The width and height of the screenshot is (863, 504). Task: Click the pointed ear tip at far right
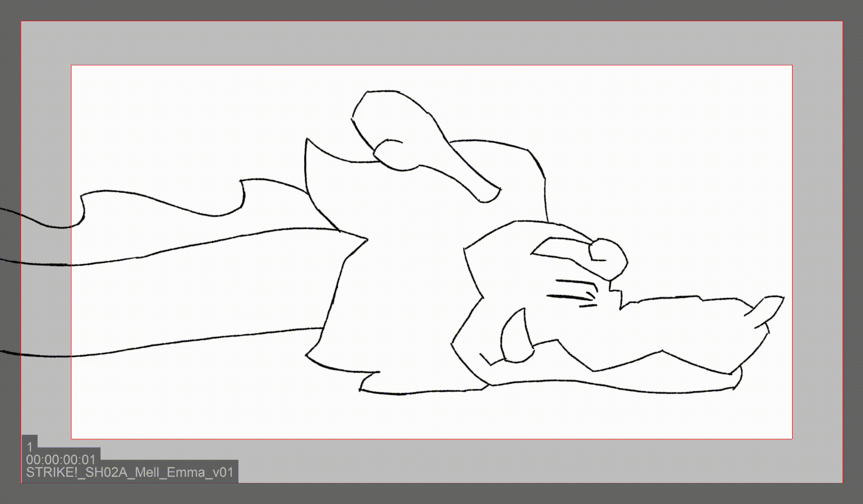pyautogui.click(x=772, y=307)
